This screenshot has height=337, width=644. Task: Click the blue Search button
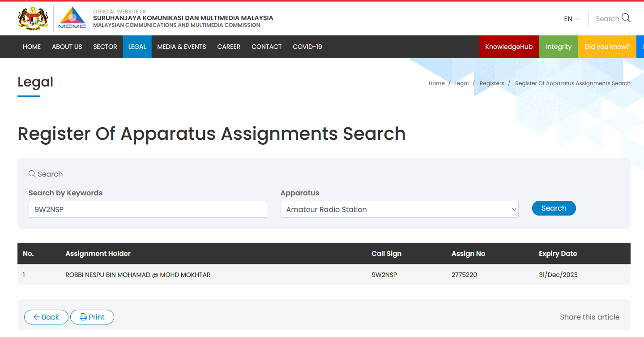[554, 208]
